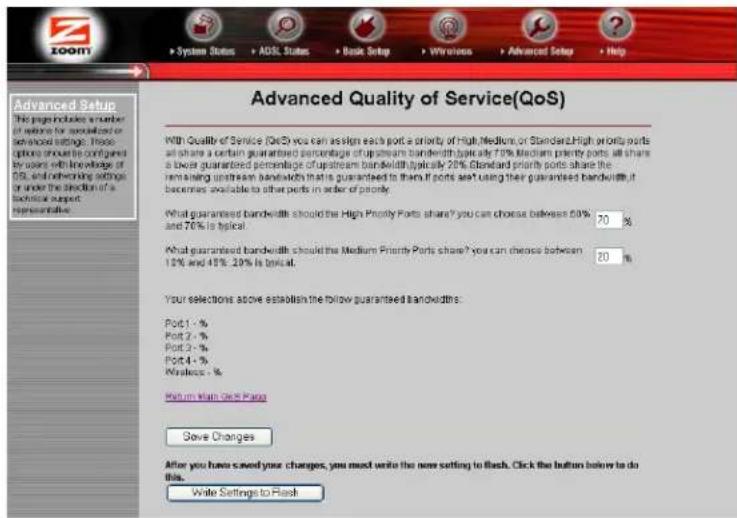Go to Wireless menu label
This screenshot has width=737, height=518.
447,51
